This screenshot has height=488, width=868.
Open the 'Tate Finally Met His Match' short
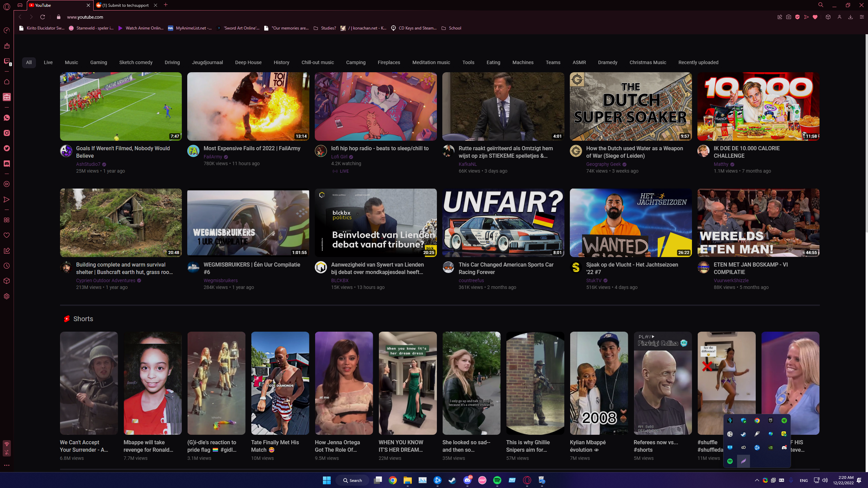coord(280,383)
